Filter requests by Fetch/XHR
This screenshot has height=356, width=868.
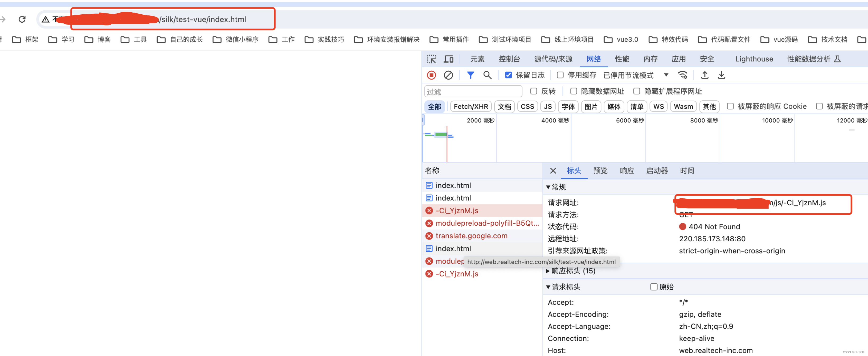[470, 107]
